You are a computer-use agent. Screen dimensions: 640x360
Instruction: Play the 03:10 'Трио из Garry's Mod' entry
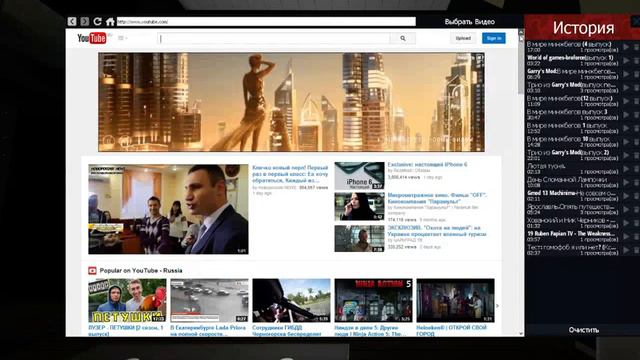(x=627, y=87)
